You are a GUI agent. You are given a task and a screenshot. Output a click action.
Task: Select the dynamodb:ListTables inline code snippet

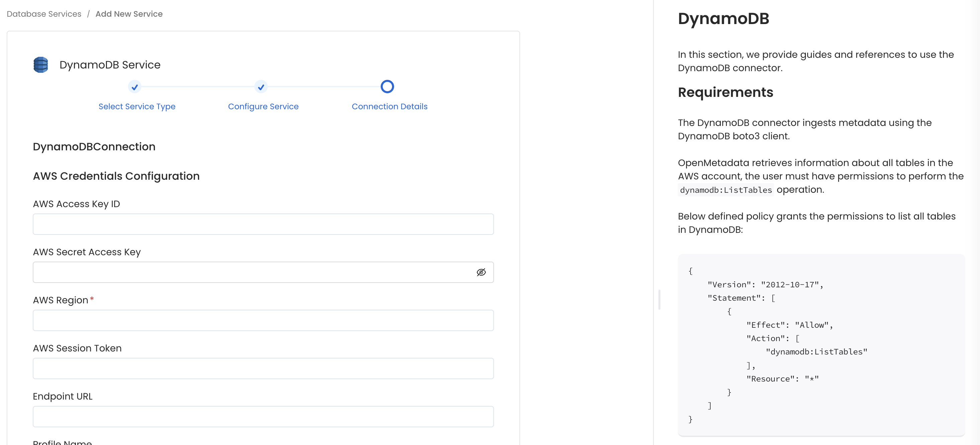[x=725, y=189]
